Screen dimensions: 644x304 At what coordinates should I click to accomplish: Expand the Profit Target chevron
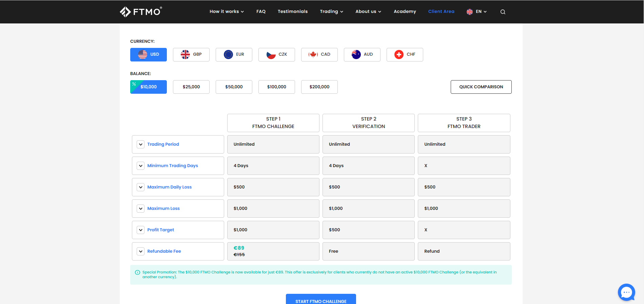(x=141, y=230)
